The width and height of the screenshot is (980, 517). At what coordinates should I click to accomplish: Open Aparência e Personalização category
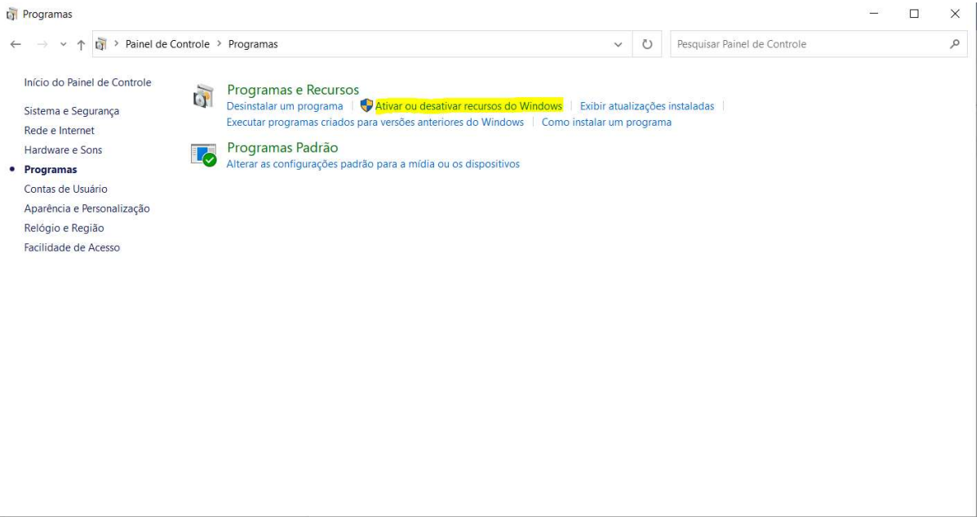pos(87,209)
